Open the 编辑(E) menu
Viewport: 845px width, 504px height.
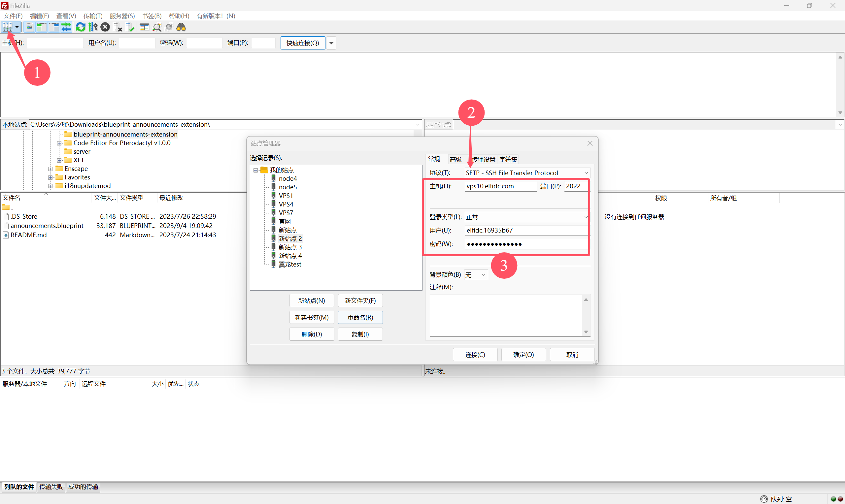point(39,16)
